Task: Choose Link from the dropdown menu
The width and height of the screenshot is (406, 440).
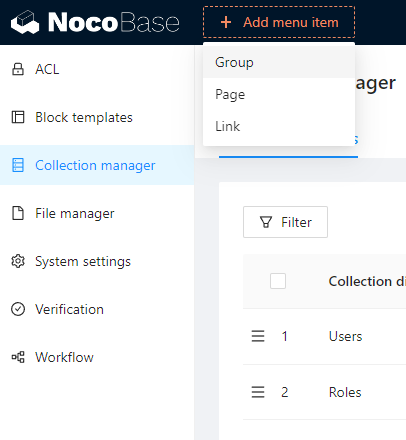Action: pyautogui.click(x=279, y=126)
